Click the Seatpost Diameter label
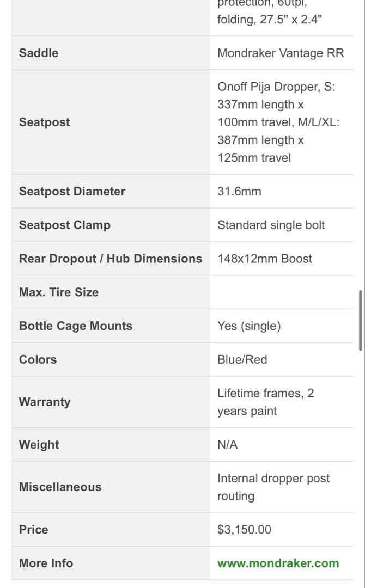 pos(72,191)
